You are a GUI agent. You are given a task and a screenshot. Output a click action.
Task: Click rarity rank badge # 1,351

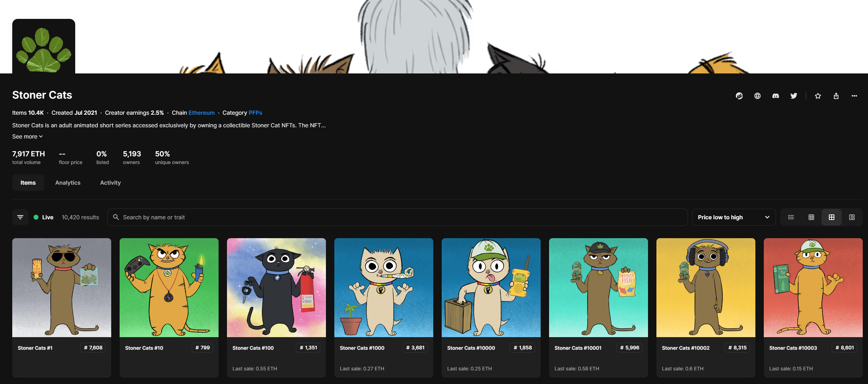[308, 348]
